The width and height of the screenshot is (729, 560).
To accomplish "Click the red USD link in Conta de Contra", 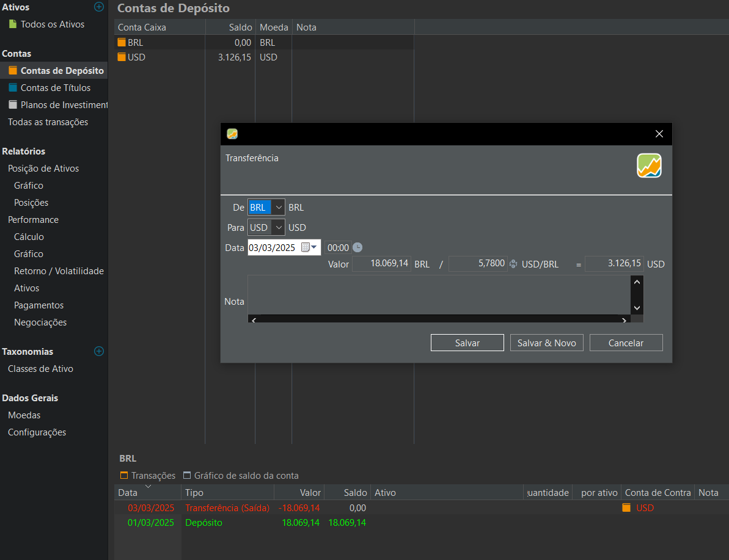I will tap(645, 508).
